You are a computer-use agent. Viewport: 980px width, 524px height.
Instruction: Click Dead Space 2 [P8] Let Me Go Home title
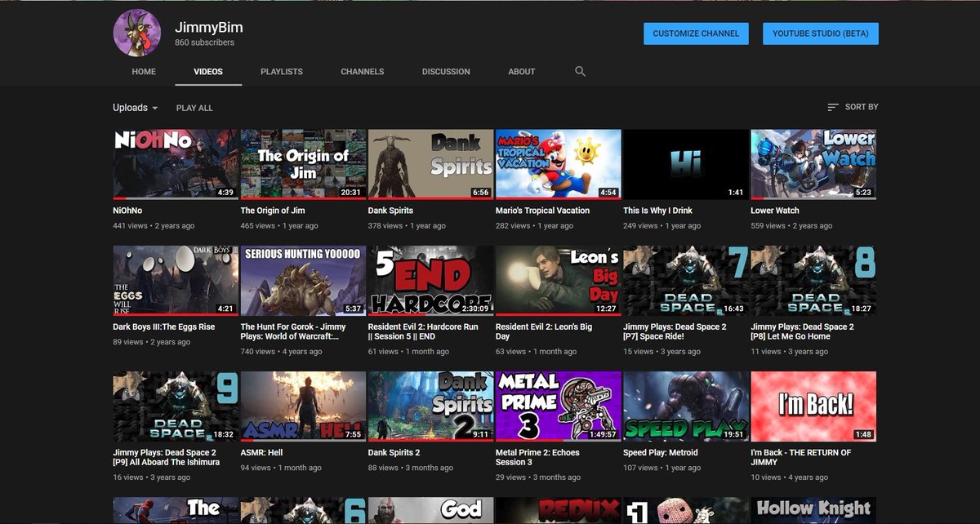802,331
